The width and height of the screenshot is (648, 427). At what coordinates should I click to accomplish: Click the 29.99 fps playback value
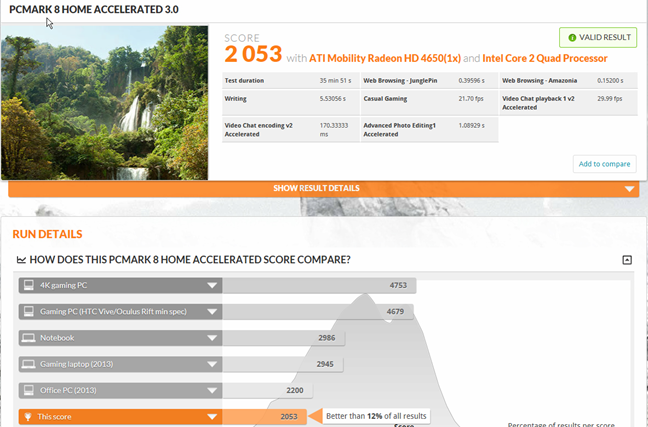pos(610,99)
